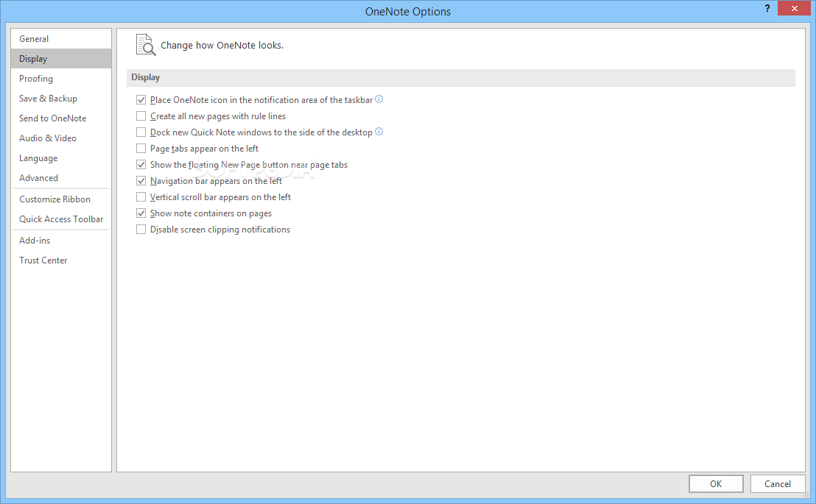This screenshot has height=504, width=816.
Task: Open the General options category
Action: pos(61,39)
